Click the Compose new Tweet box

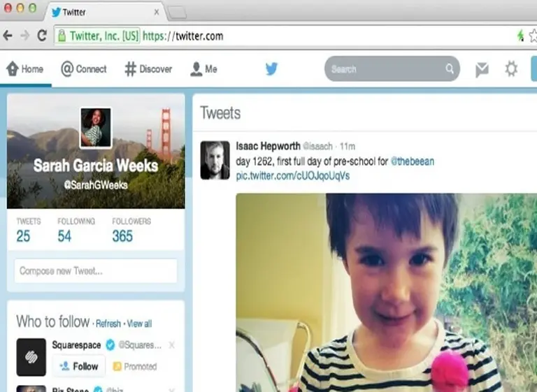(96, 271)
